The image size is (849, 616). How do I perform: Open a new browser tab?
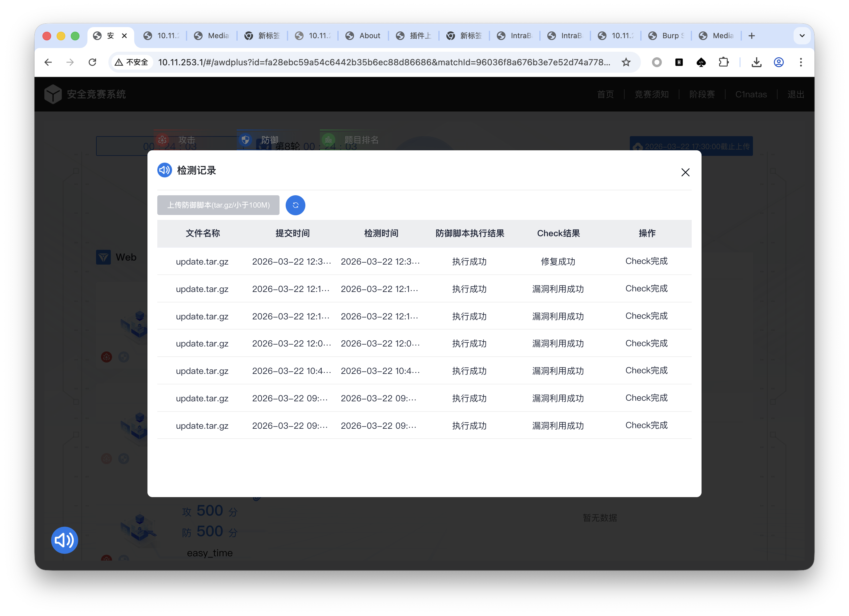pyautogui.click(x=752, y=36)
